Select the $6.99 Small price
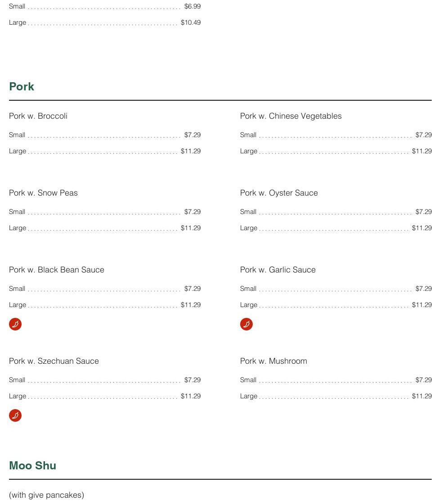Viewport: 434px width, 504px height. click(x=192, y=6)
